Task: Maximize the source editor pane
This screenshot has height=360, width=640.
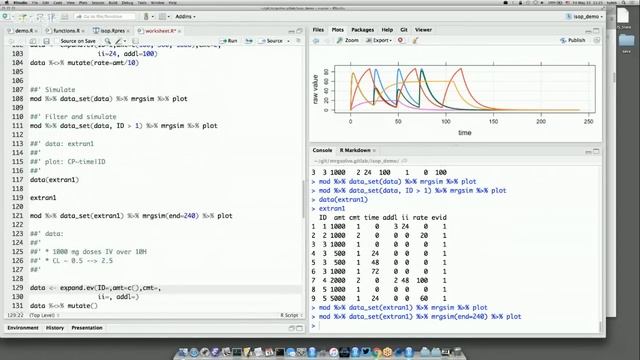Action: pos(300,31)
